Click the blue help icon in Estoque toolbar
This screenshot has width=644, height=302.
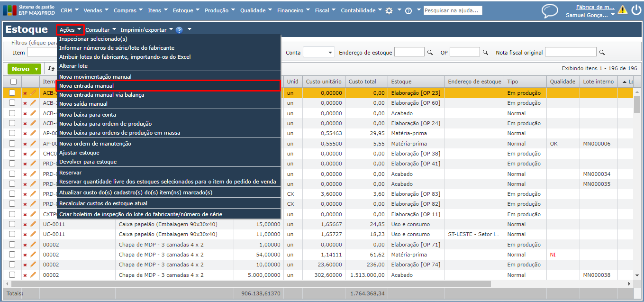tap(179, 30)
